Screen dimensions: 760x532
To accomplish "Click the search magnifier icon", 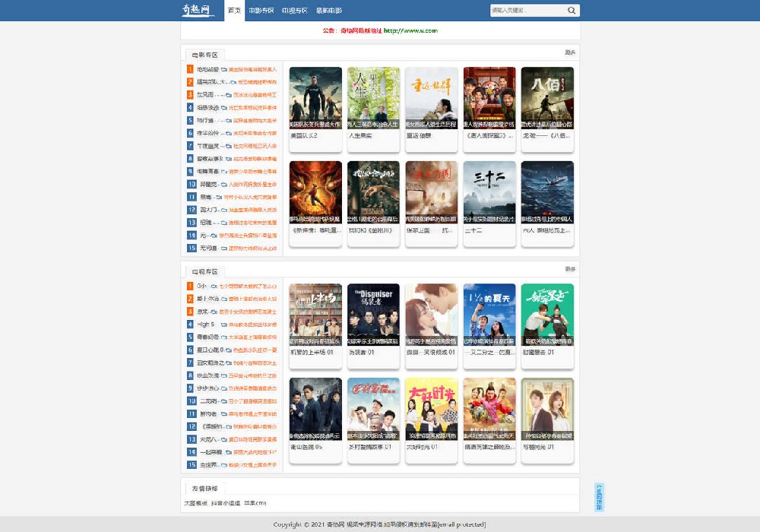I will click(x=572, y=11).
